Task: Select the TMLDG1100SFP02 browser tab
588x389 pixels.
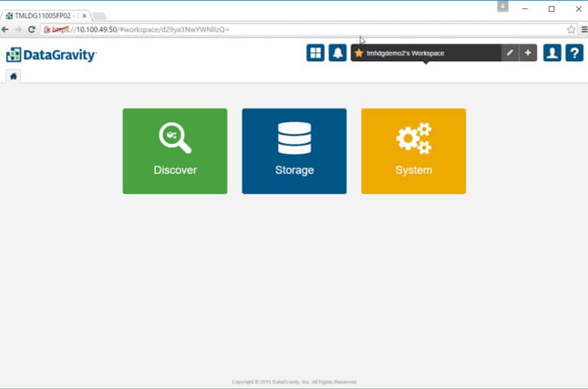Action: pyautogui.click(x=46, y=16)
